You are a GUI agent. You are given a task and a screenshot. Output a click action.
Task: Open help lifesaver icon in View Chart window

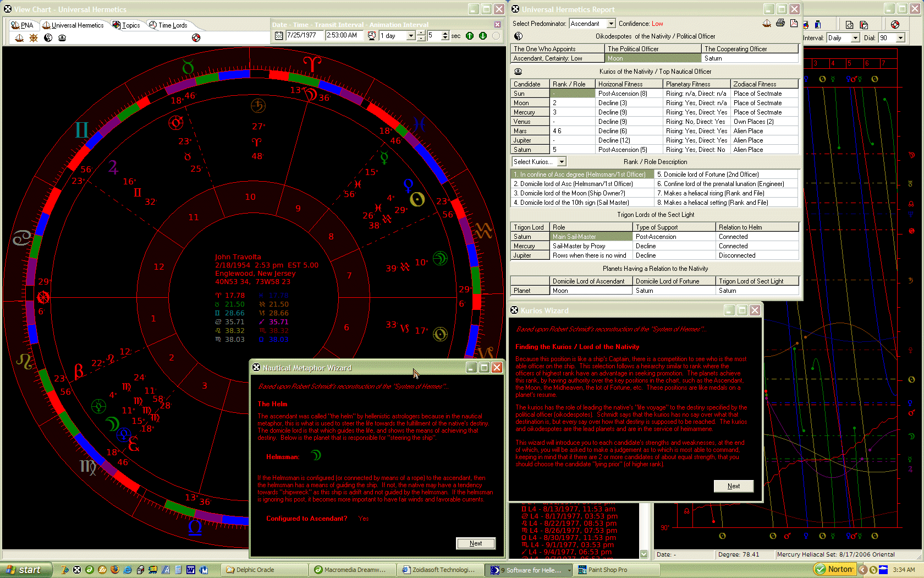[x=196, y=37]
